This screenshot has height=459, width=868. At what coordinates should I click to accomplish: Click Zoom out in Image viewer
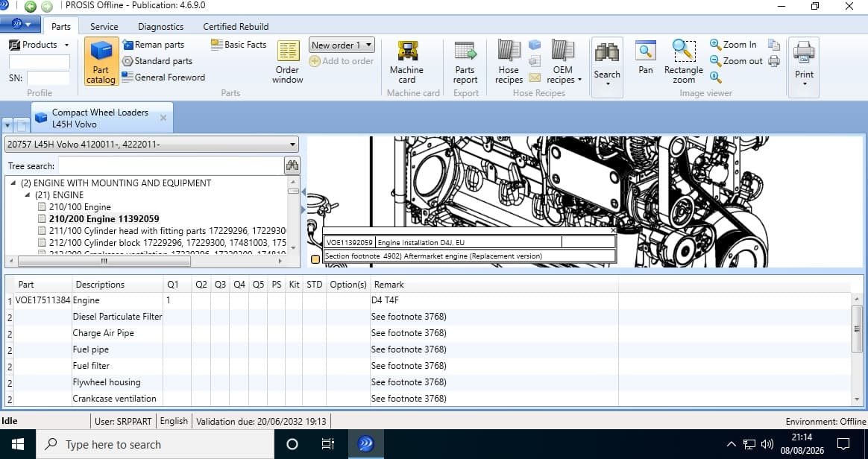click(x=736, y=61)
